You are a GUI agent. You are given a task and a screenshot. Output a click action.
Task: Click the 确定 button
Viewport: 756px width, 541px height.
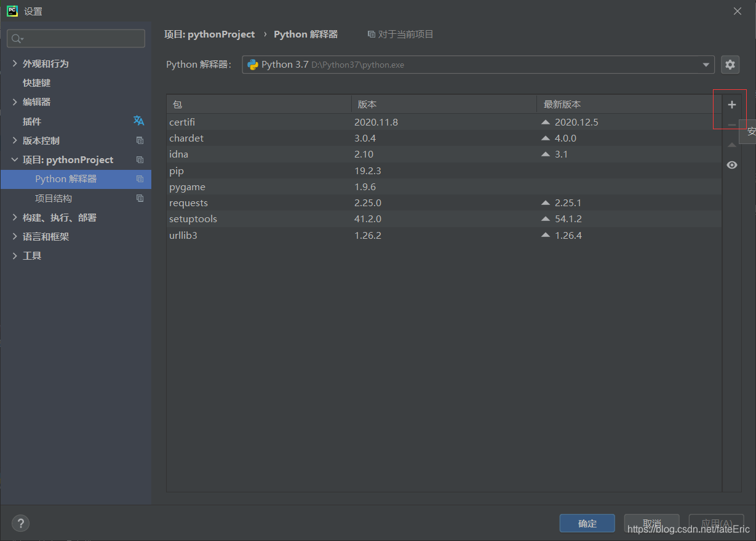(587, 523)
